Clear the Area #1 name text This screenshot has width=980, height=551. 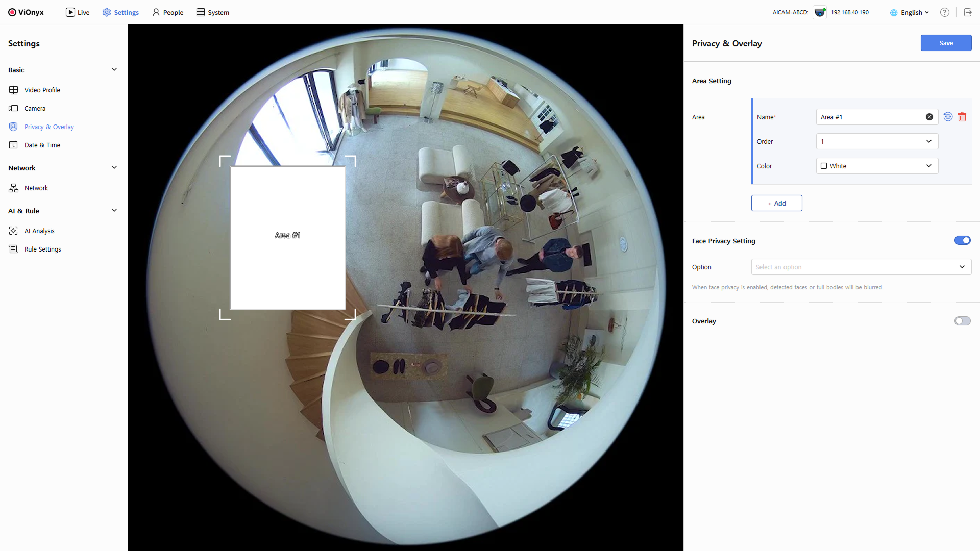point(929,117)
